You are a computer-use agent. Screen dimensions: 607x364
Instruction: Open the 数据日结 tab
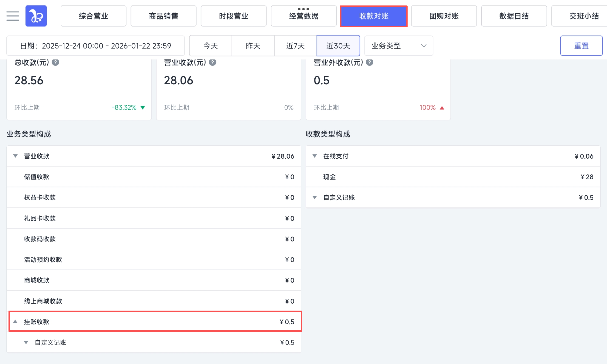(514, 16)
